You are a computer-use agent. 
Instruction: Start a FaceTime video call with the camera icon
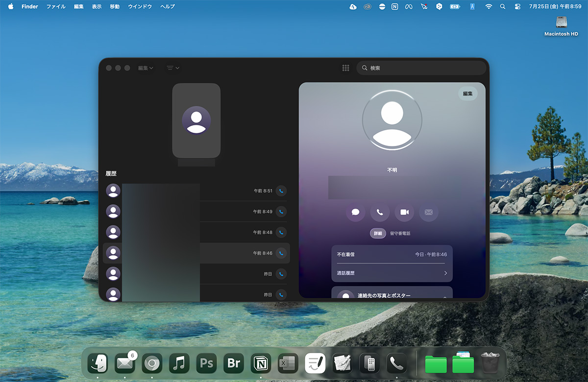(404, 212)
